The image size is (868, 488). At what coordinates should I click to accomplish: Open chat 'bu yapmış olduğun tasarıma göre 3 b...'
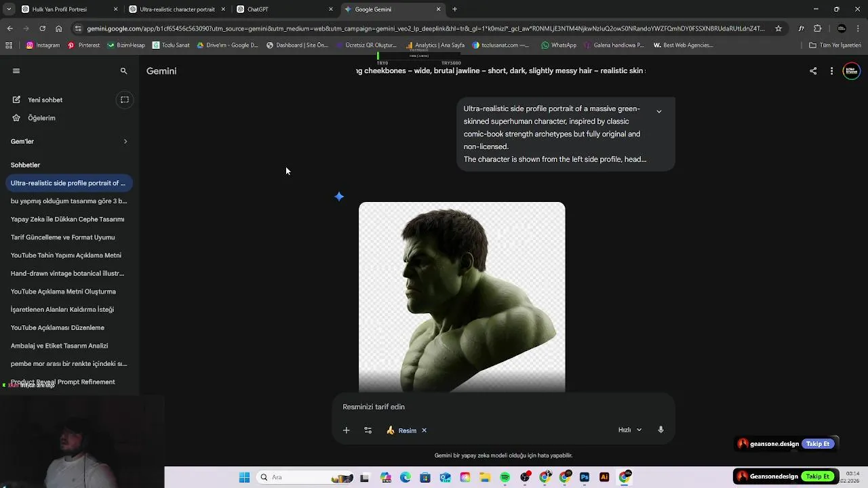69,201
